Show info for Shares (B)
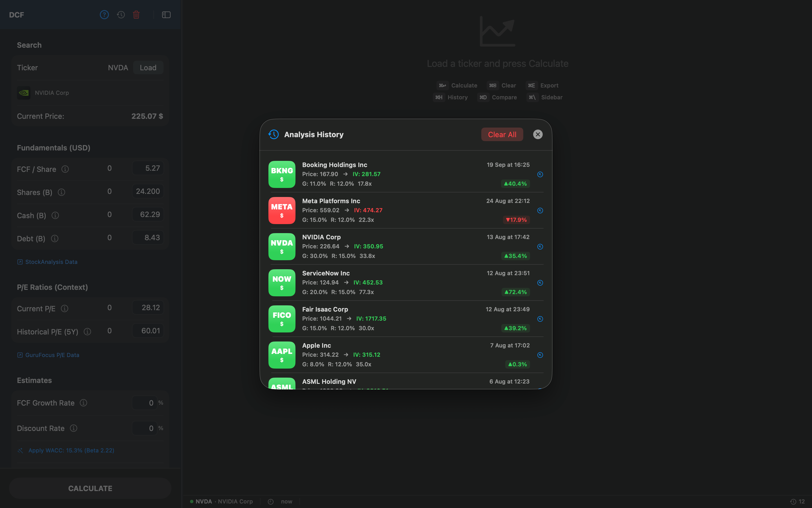The image size is (812, 508). [61, 192]
